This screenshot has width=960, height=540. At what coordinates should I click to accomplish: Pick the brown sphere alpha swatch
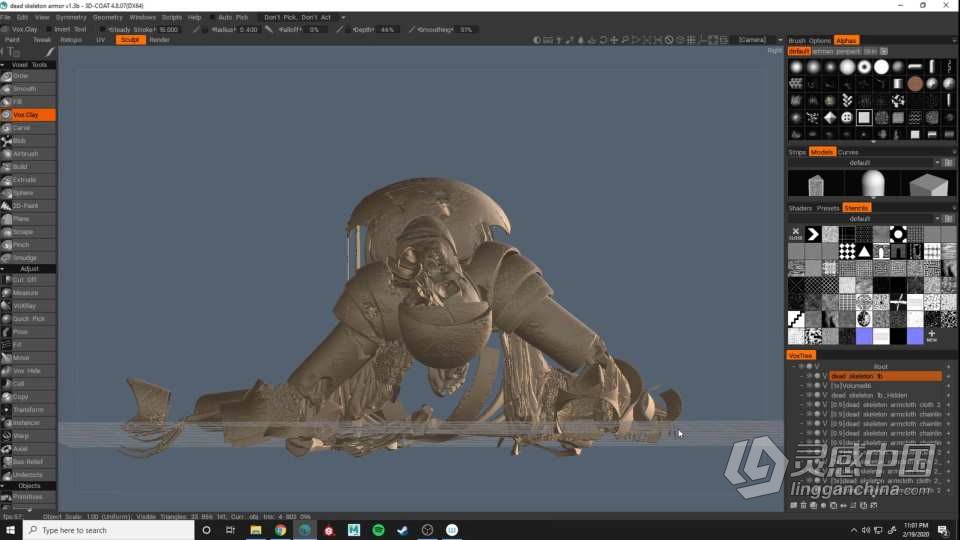[915, 84]
